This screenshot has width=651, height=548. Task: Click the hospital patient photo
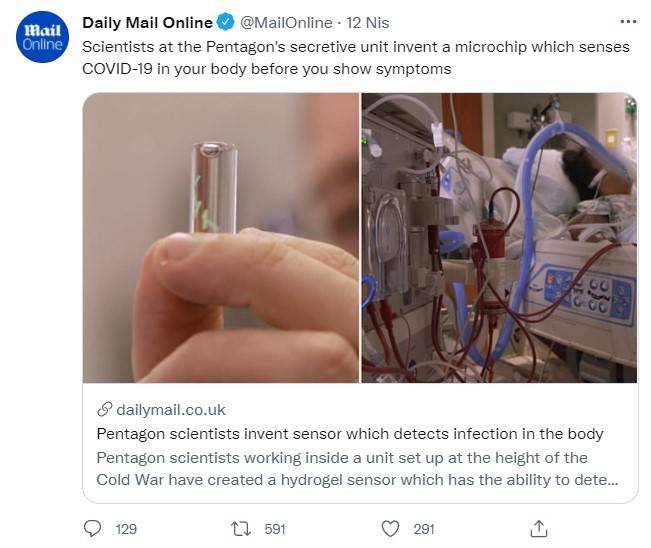click(x=499, y=238)
